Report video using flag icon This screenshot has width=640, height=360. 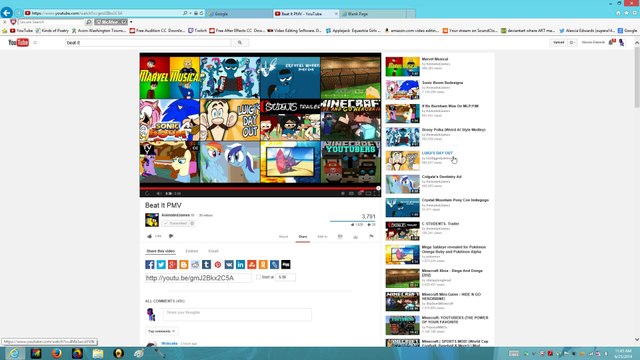(x=371, y=236)
